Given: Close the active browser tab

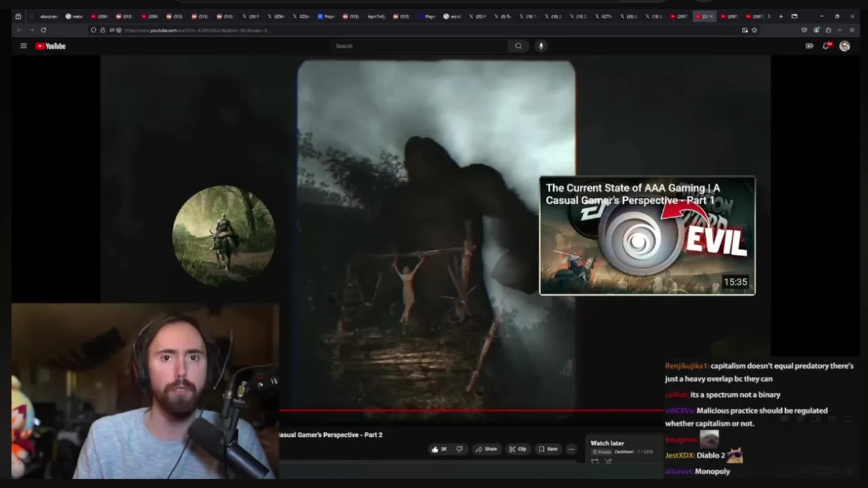Looking at the screenshot, I should (x=711, y=16).
